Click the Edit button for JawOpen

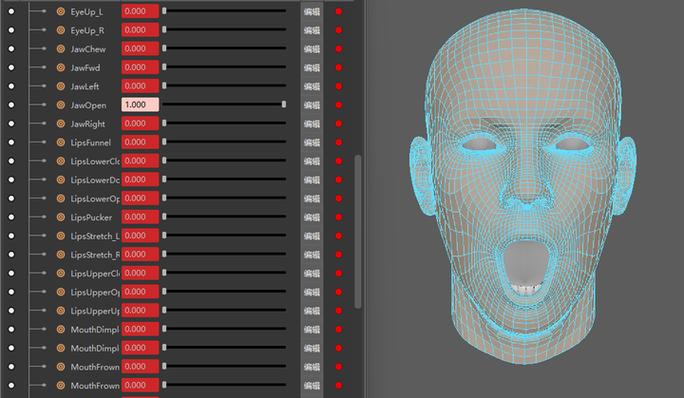coord(311,105)
